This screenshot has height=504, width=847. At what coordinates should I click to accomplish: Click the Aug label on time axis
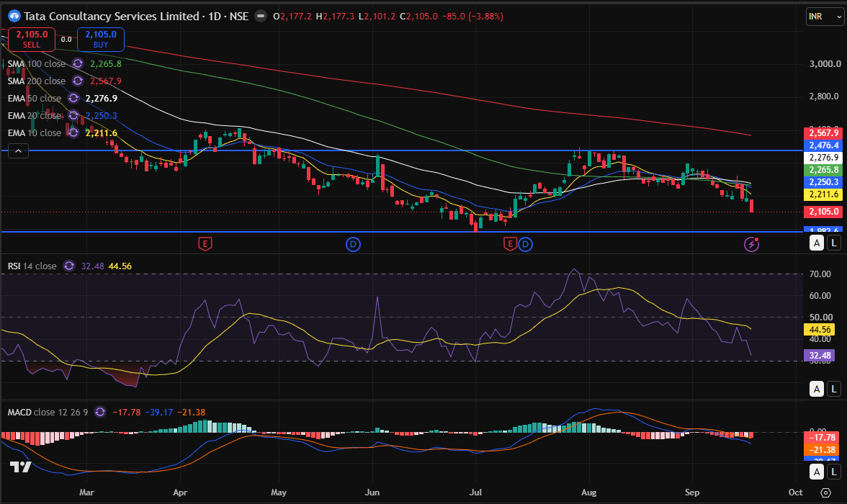tap(589, 492)
